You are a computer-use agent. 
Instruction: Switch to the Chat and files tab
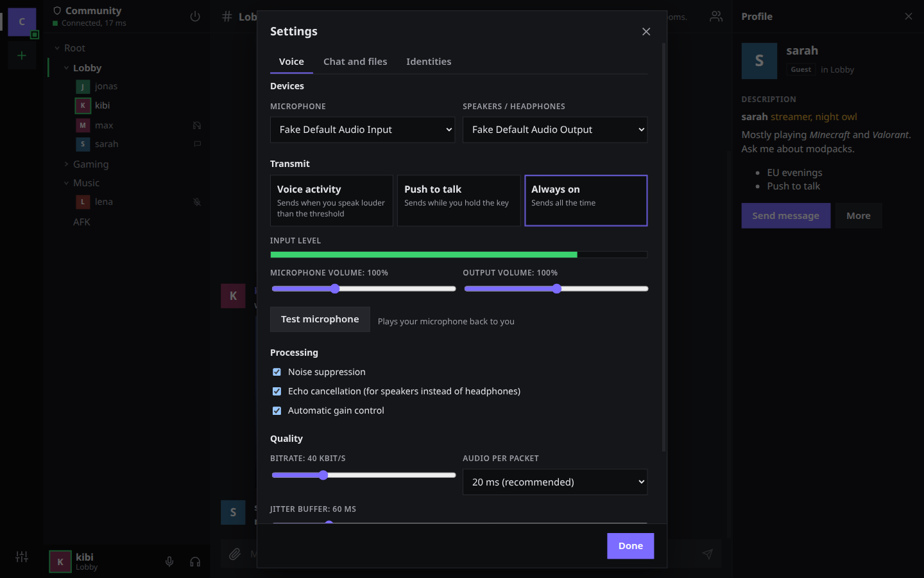355,62
